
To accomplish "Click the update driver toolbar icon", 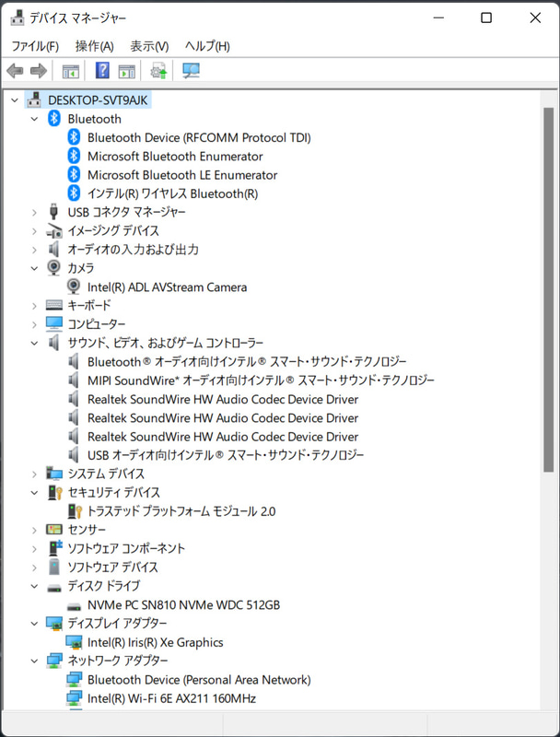I will (158, 71).
